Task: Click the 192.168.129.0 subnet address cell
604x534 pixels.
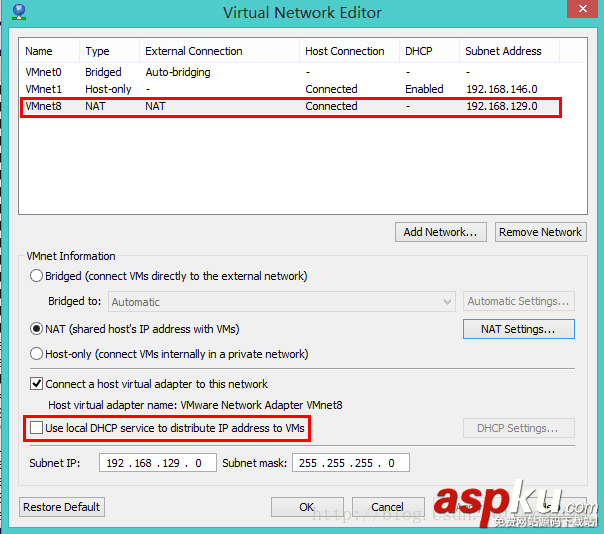Action: (502, 106)
